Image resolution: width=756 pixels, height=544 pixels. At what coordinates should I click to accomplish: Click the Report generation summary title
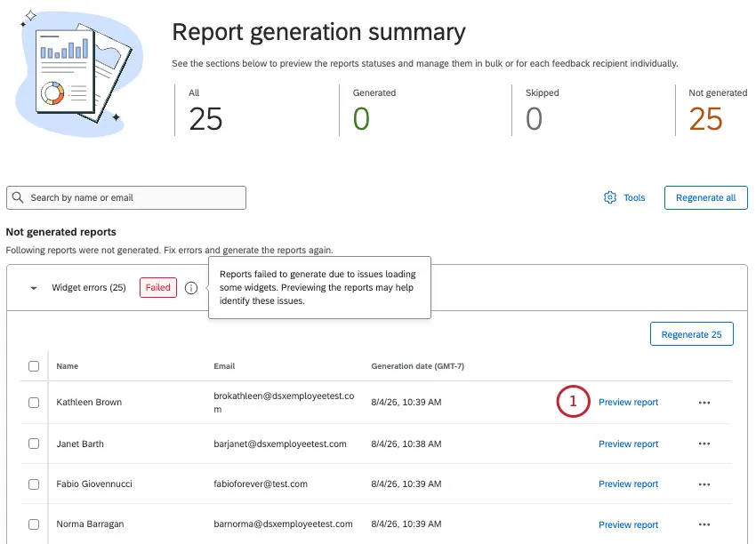(x=318, y=32)
